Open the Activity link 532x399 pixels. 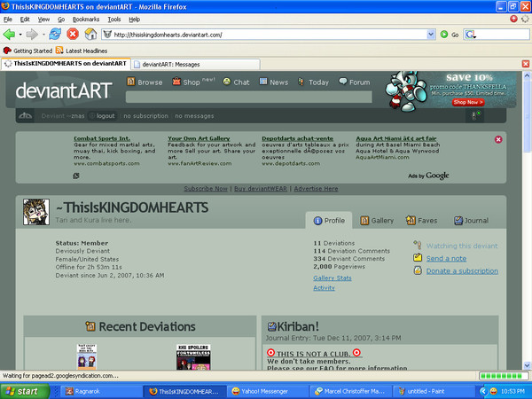coord(324,288)
